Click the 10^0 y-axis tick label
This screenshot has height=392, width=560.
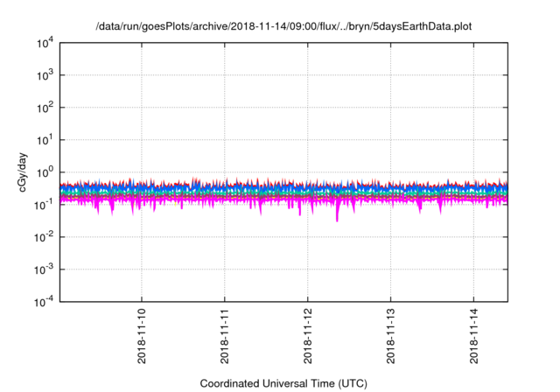pyautogui.click(x=45, y=172)
